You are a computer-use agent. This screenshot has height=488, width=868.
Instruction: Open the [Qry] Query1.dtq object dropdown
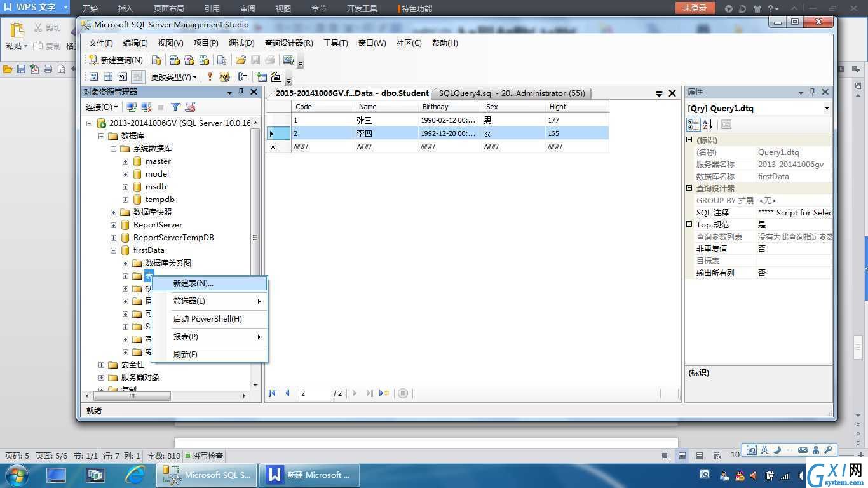(x=827, y=109)
